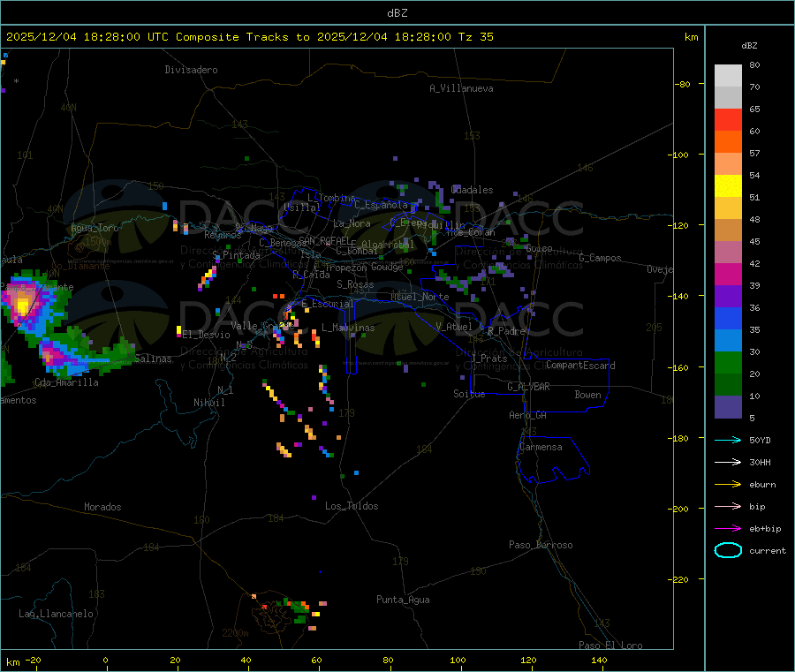Click the cyan 50YD arrow in legend

point(728,440)
